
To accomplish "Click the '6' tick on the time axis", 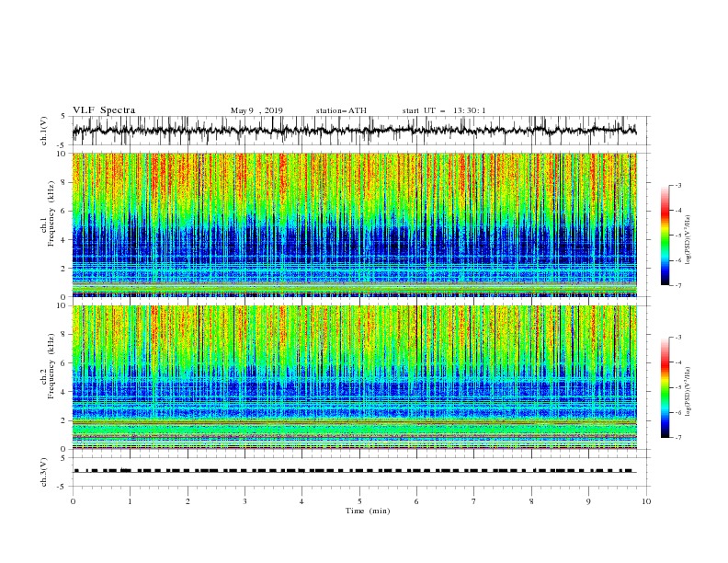I will coord(416,501).
